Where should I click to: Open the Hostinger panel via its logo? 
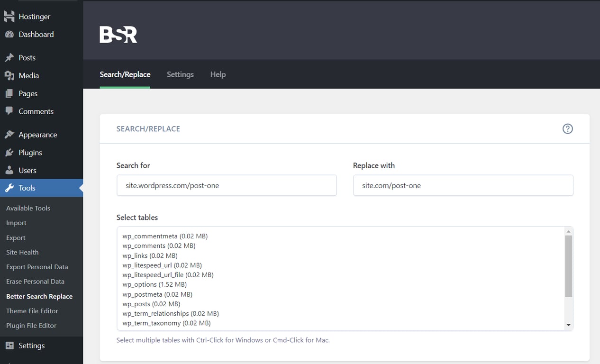tap(9, 16)
